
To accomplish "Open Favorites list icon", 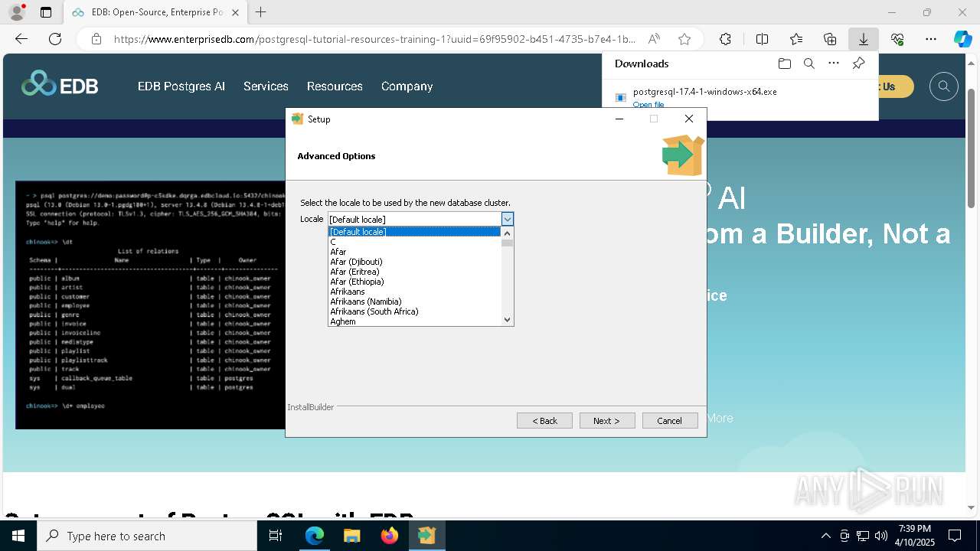I will pyautogui.click(x=796, y=39).
